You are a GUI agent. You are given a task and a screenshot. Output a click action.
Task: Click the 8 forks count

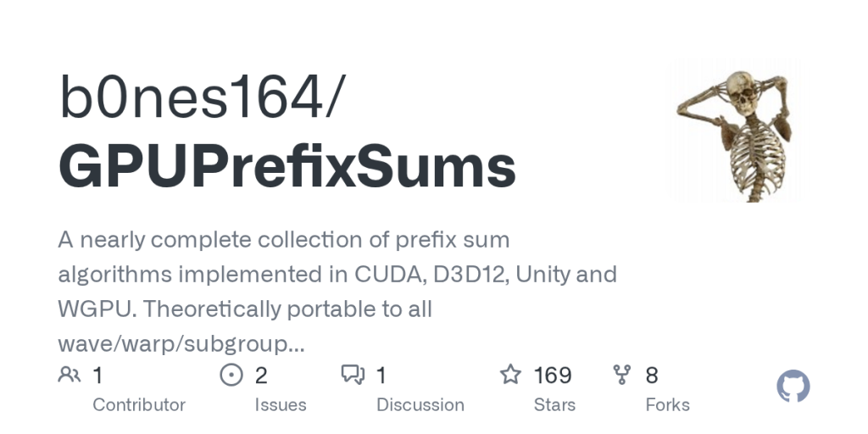[652, 375]
